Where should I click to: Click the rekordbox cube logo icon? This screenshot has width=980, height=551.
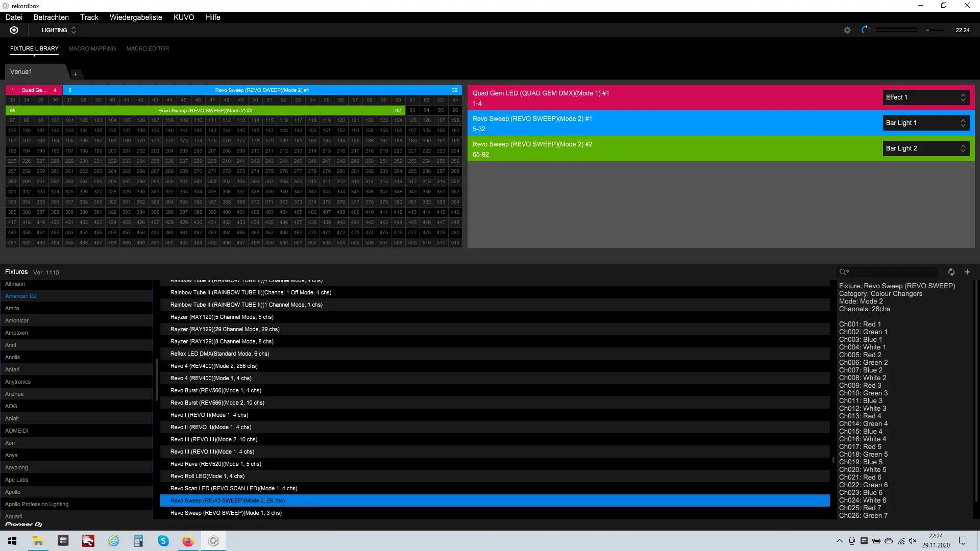click(14, 30)
